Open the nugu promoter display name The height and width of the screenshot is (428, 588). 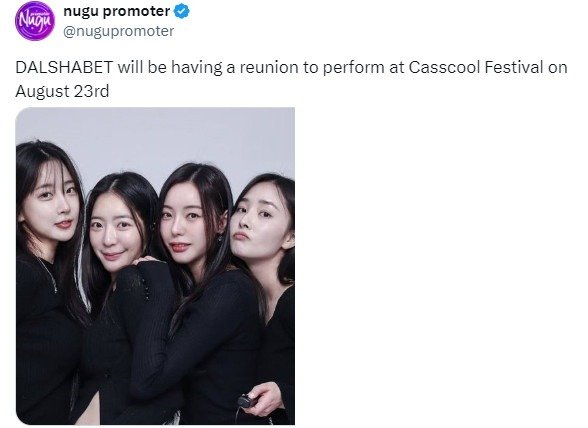[x=117, y=12]
